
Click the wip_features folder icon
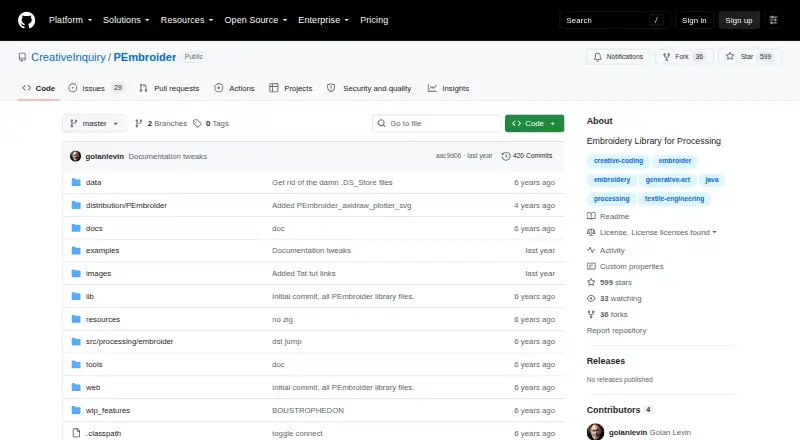coord(76,410)
